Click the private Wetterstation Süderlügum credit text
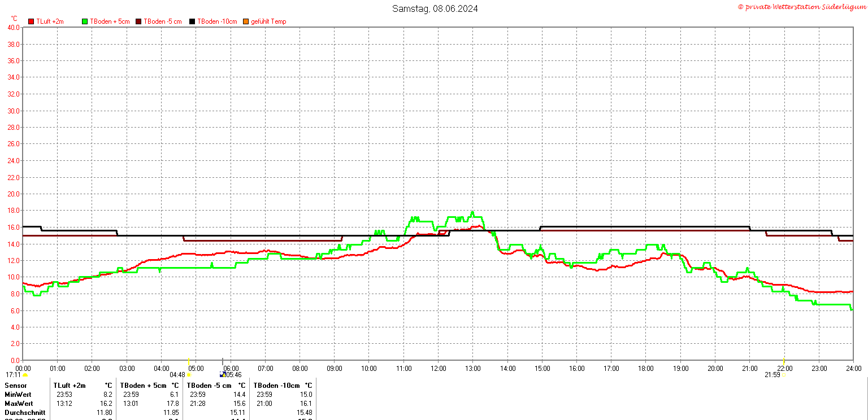868x420 pixels. click(801, 7)
